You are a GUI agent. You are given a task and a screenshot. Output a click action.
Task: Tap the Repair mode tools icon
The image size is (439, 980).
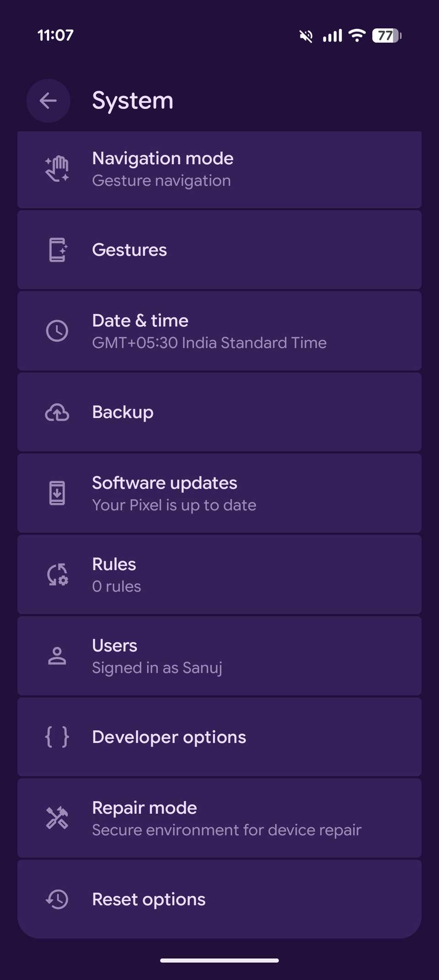57,818
